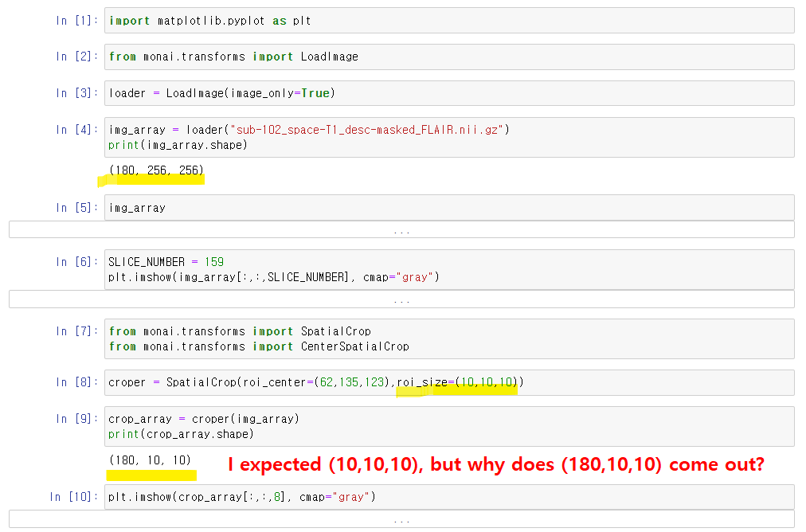Click the output text (180, 256, 256)
This screenshot has width=806, height=532.
point(156,170)
